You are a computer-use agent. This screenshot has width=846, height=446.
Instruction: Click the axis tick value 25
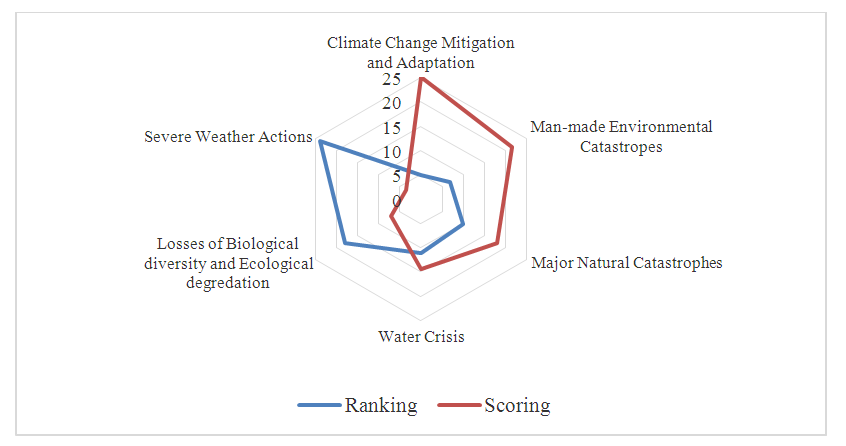(x=391, y=80)
